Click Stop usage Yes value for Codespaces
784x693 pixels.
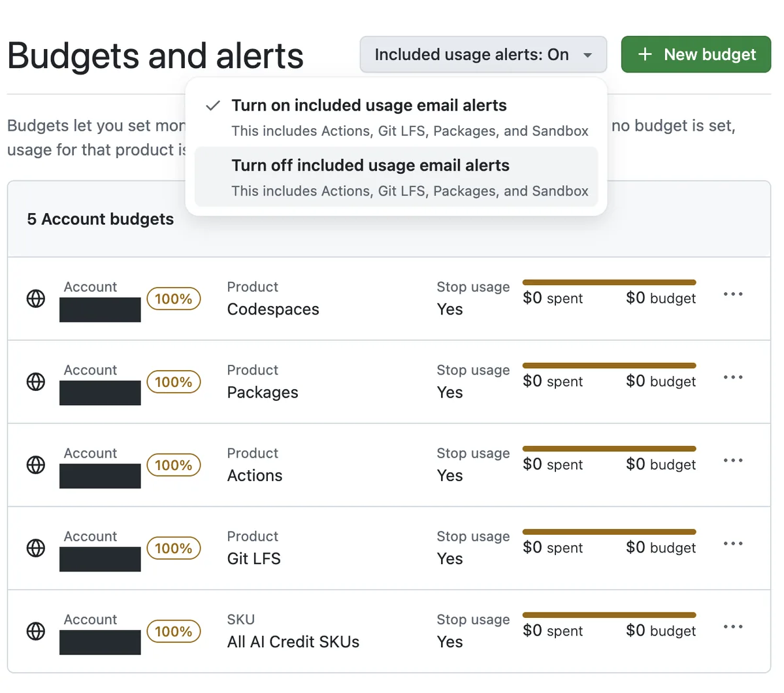(450, 309)
